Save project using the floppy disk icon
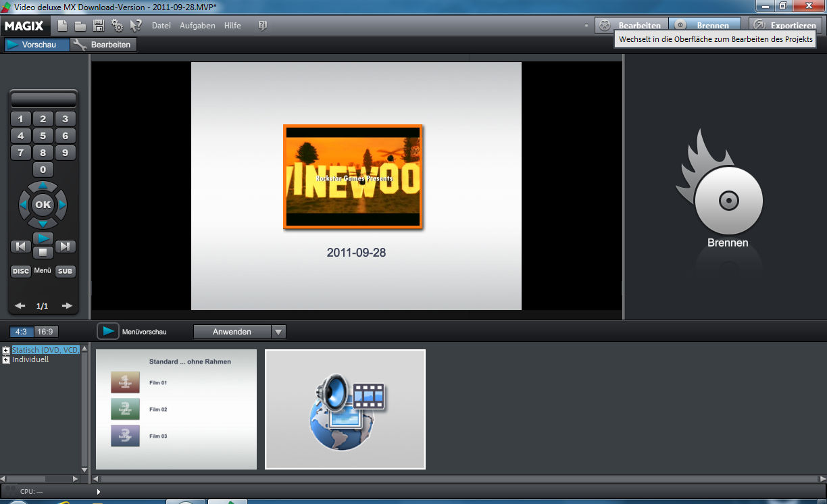Viewport: 827px width, 504px height. coord(98,26)
